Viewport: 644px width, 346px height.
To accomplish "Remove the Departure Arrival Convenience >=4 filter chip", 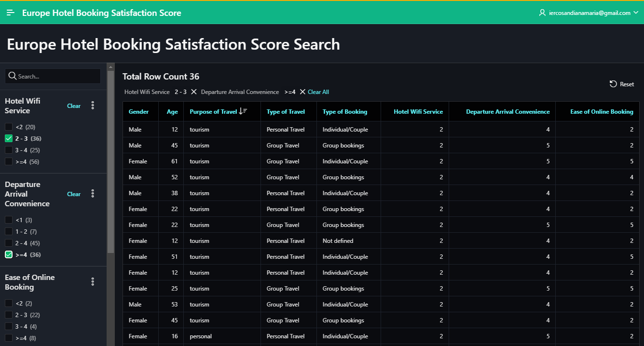I will pyautogui.click(x=302, y=92).
